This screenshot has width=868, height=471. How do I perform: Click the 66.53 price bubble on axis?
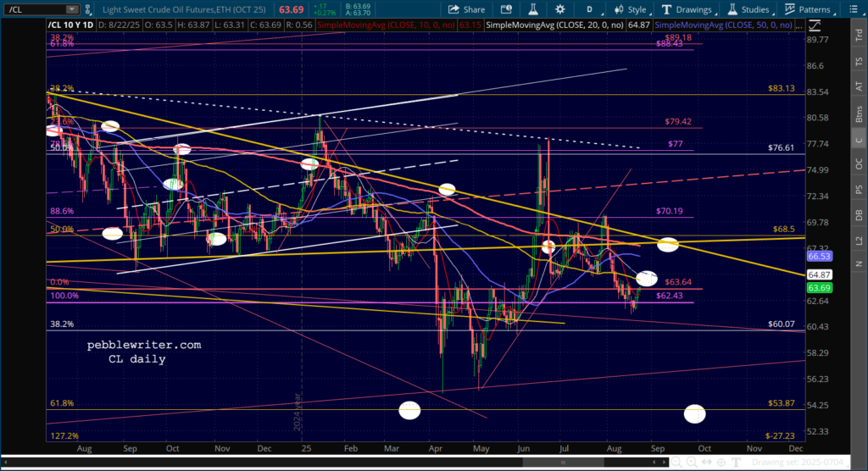tap(819, 257)
